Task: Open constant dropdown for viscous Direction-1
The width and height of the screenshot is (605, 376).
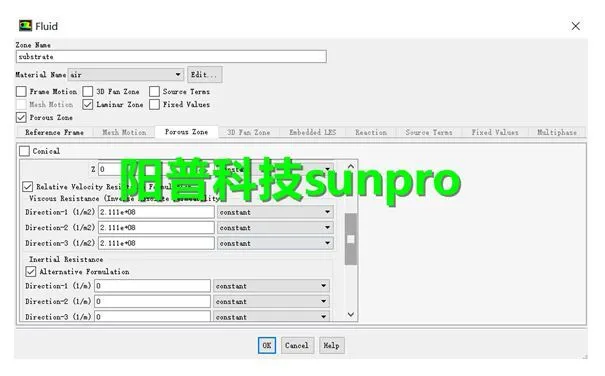Action: [x=275, y=212]
